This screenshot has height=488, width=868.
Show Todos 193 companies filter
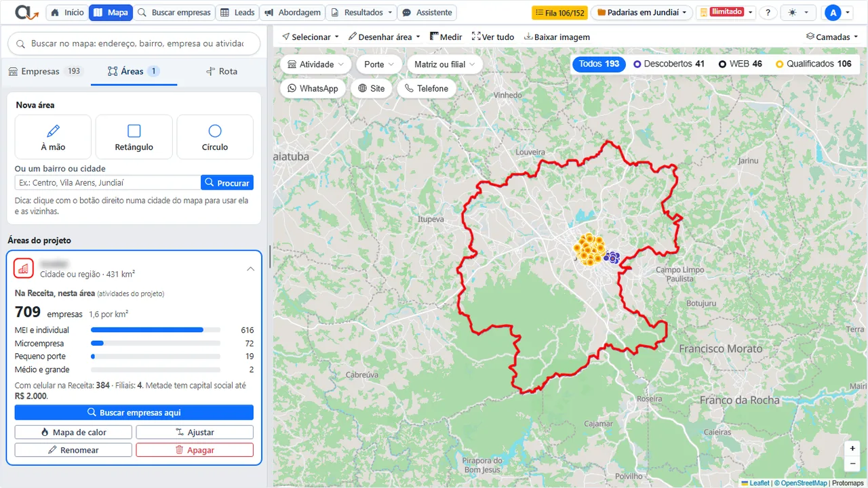click(599, 64)
